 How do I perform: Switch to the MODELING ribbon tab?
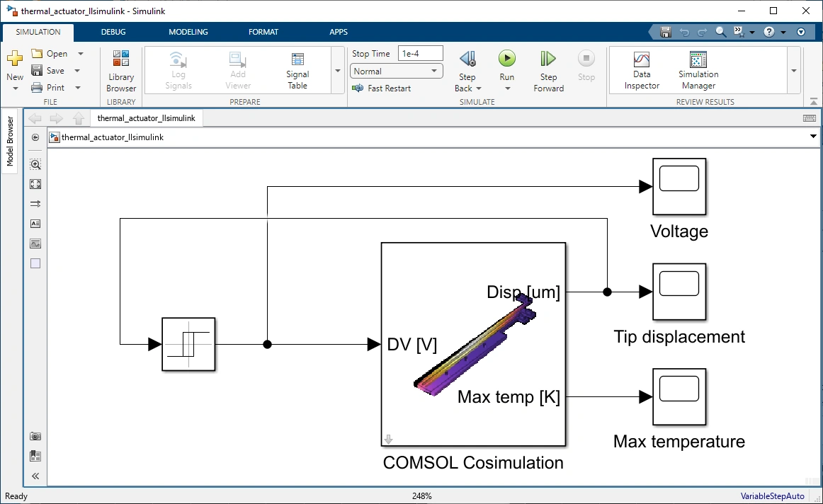click(188, 32)
